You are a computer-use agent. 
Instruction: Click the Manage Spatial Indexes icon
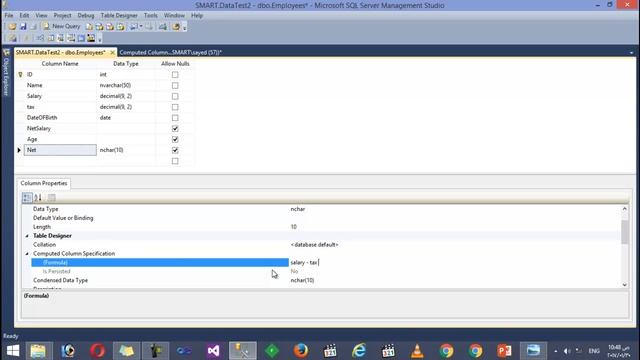click(91, 38)
